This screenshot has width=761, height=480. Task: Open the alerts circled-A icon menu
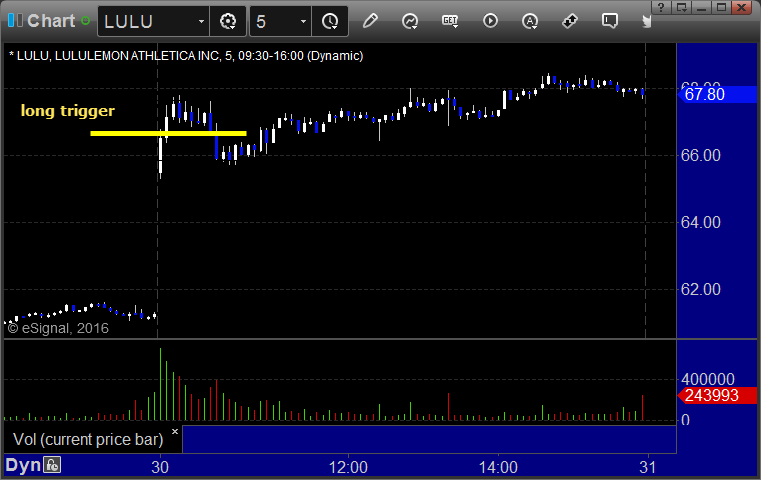click(530, 21)
